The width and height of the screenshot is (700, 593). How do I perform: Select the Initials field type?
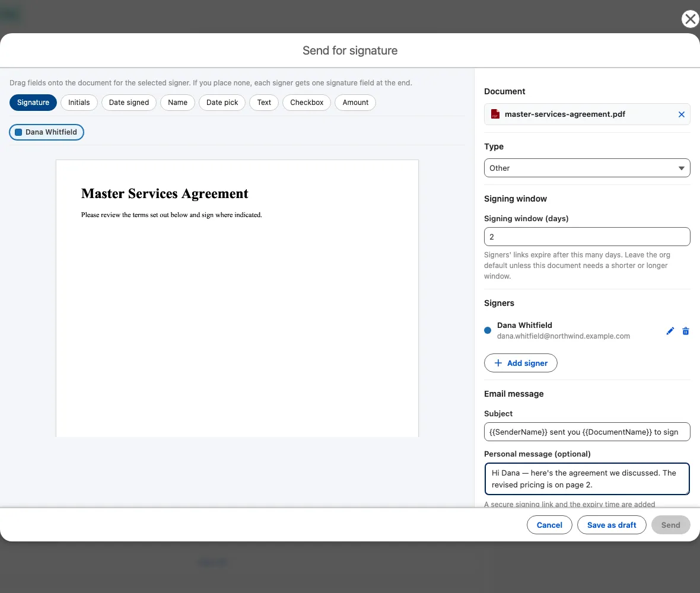click(79, 102)
